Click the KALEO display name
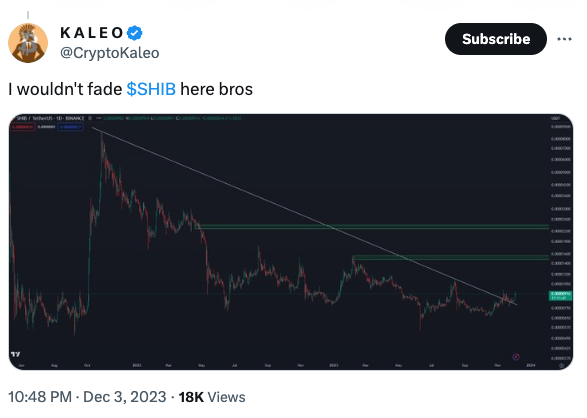This screenshot has height=418, width=587. coord(92,33)
